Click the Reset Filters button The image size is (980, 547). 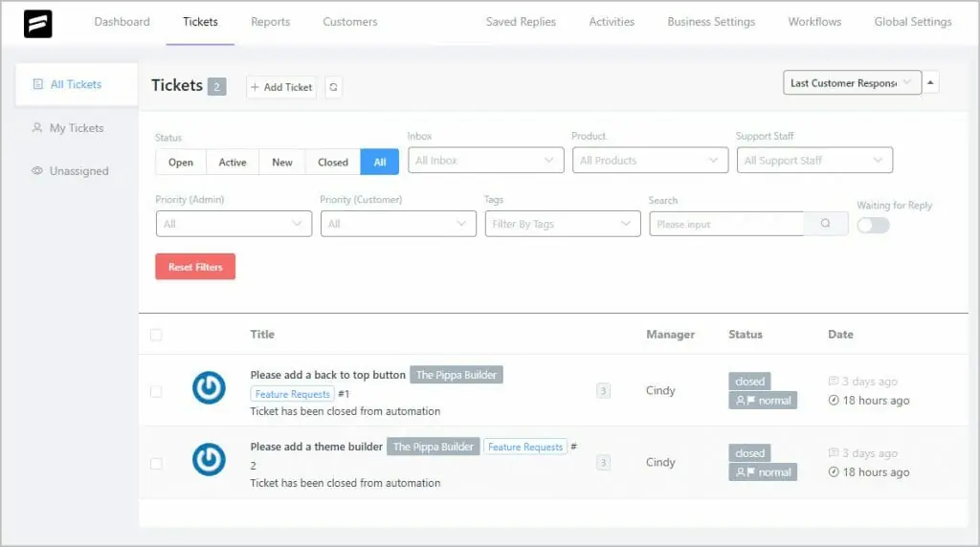[195, 267]
